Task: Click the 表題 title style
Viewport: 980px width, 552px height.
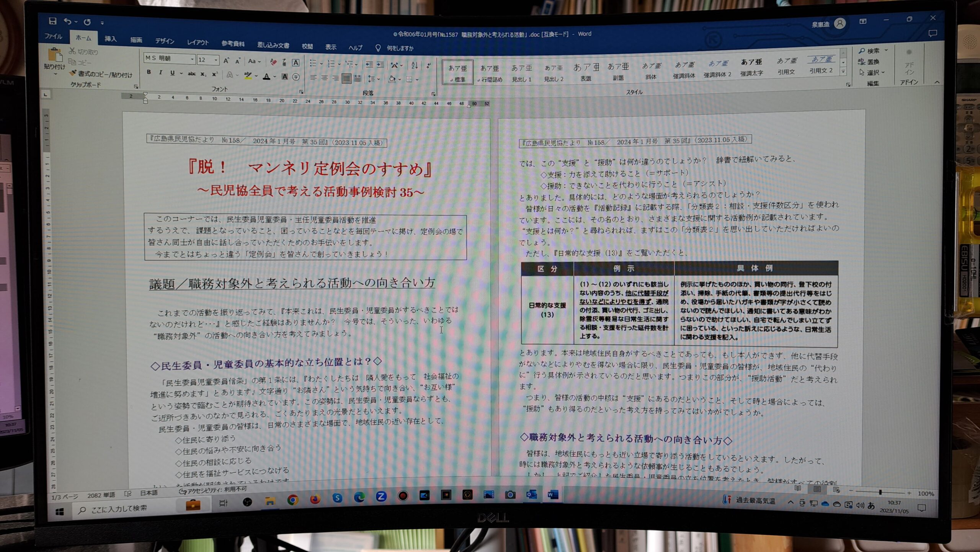Action: 586,72
